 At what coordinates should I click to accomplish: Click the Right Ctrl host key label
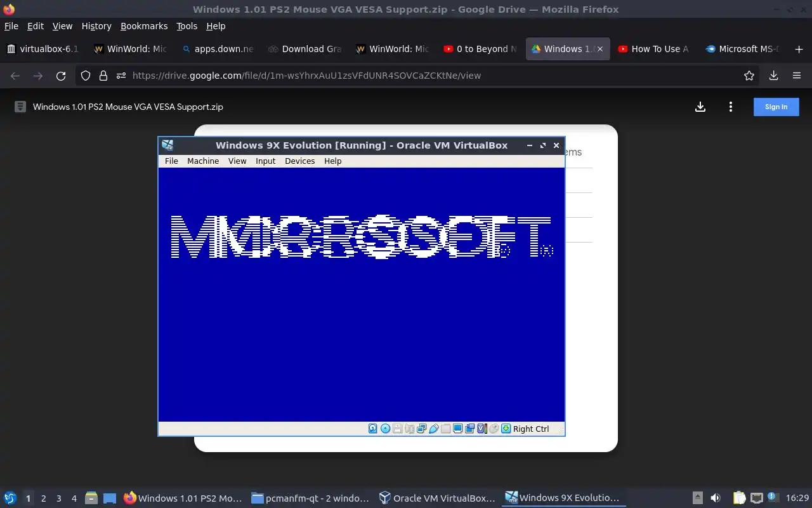(x=531, y=429)
